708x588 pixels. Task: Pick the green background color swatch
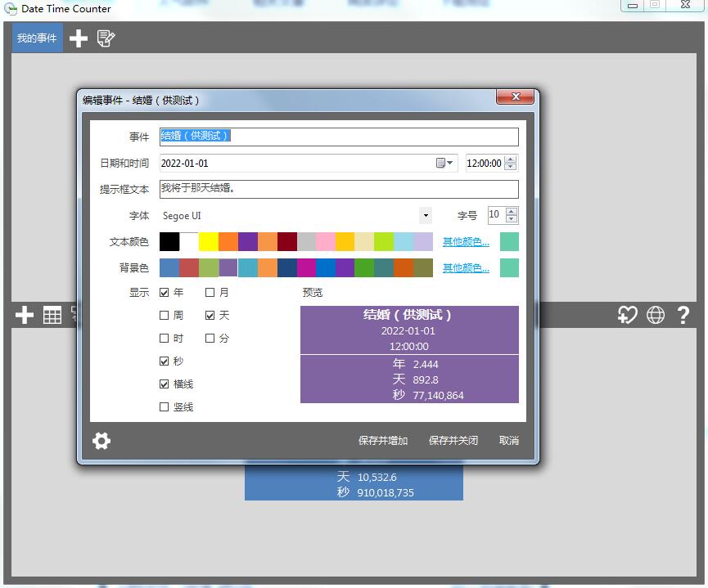coord(364,268)
